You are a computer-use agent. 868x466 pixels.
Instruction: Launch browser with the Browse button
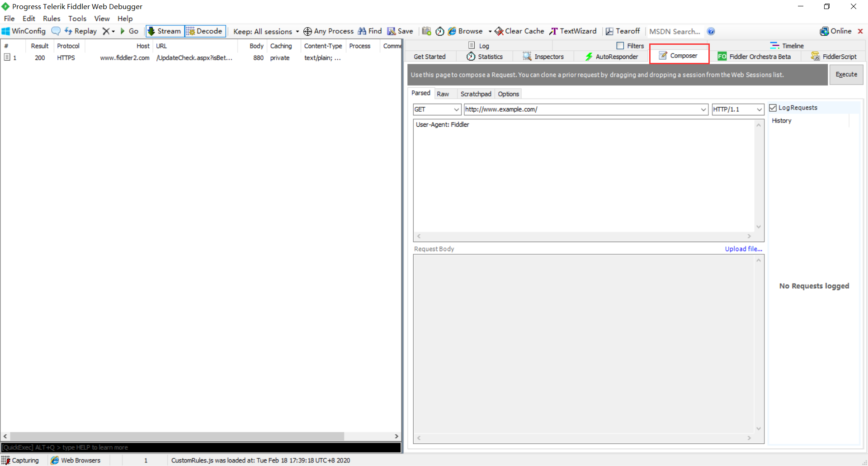466,31
